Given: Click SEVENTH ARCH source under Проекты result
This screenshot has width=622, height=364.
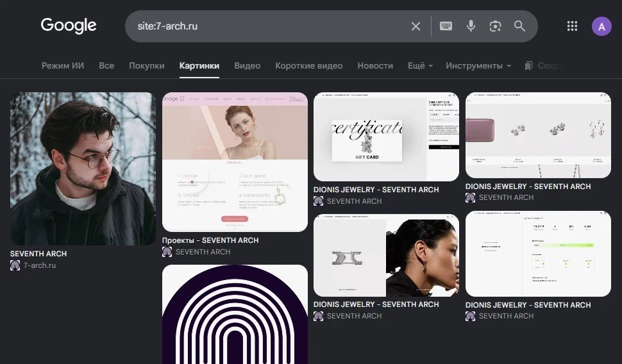Looking at the screenshot, I should (x=203, y=252).
